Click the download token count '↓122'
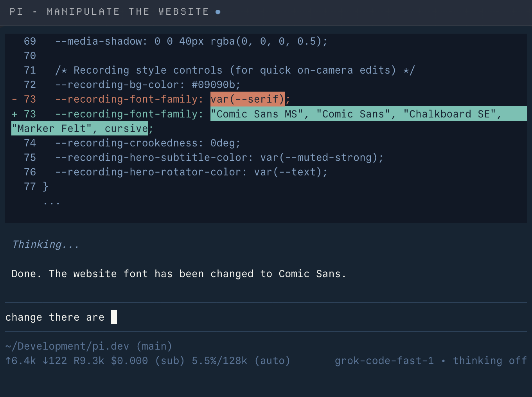 tap(55, 361)
